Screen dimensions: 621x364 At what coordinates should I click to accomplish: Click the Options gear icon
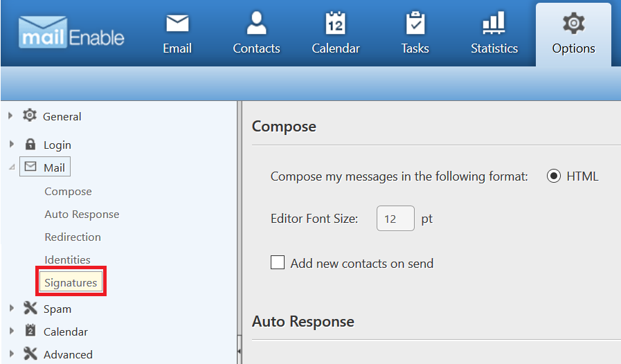(573, 23)
